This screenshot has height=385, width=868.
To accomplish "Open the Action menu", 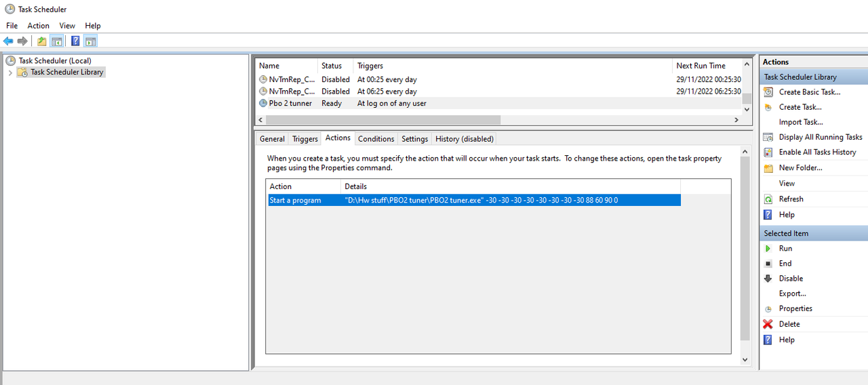I will [x=38, y=26].
